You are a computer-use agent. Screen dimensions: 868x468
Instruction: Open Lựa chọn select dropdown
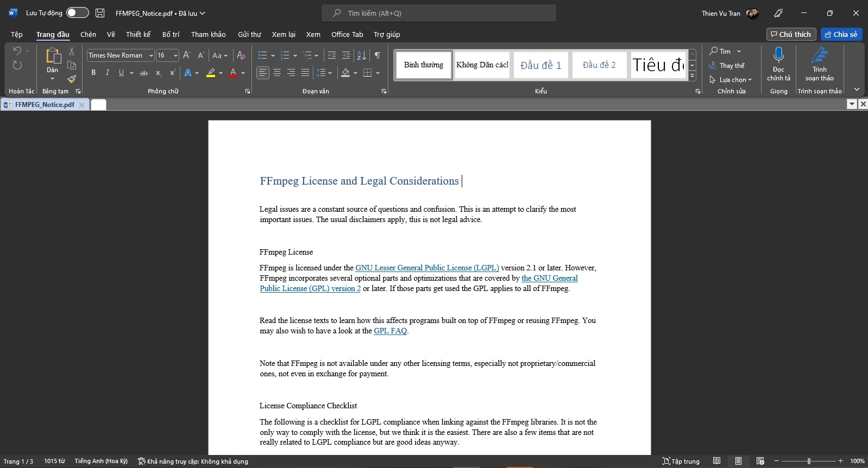pos(731,80)
